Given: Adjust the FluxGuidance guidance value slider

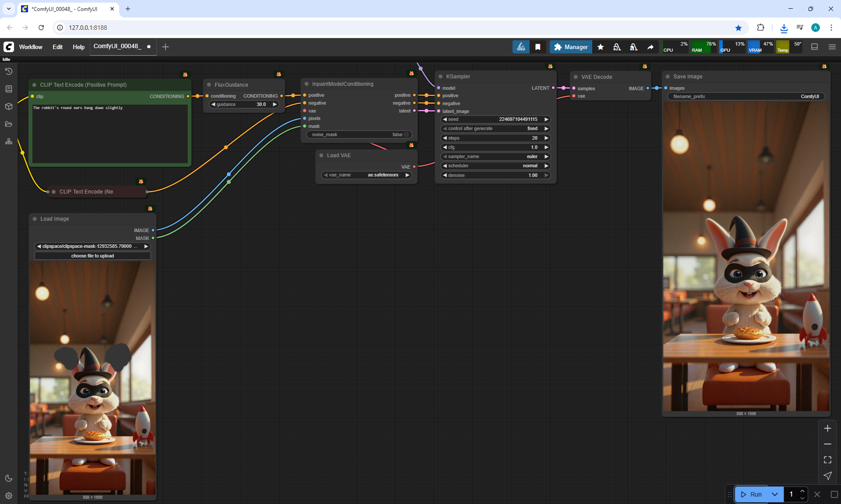Looking at the screenshot, I should click(x=244, y=104).
